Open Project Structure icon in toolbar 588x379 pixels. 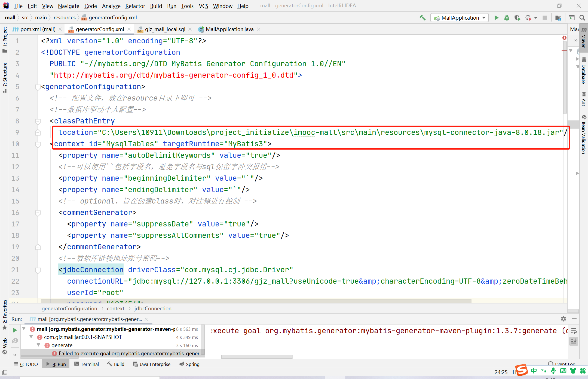[558, 18]
